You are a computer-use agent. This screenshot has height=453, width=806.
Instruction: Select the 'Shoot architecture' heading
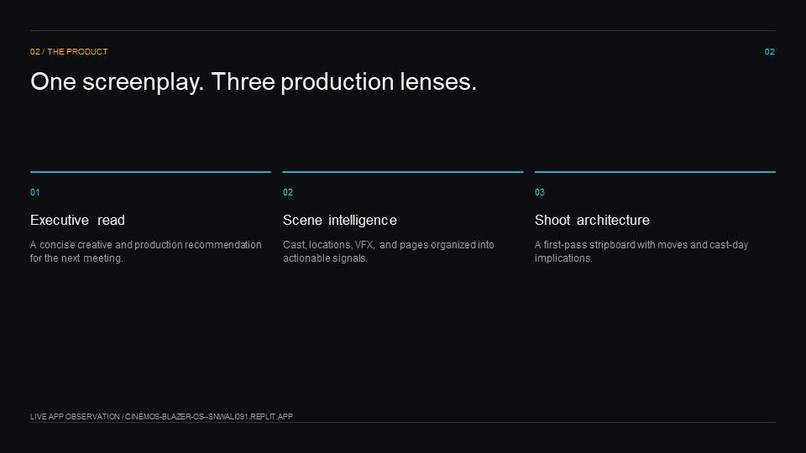[x=592, y=220]
